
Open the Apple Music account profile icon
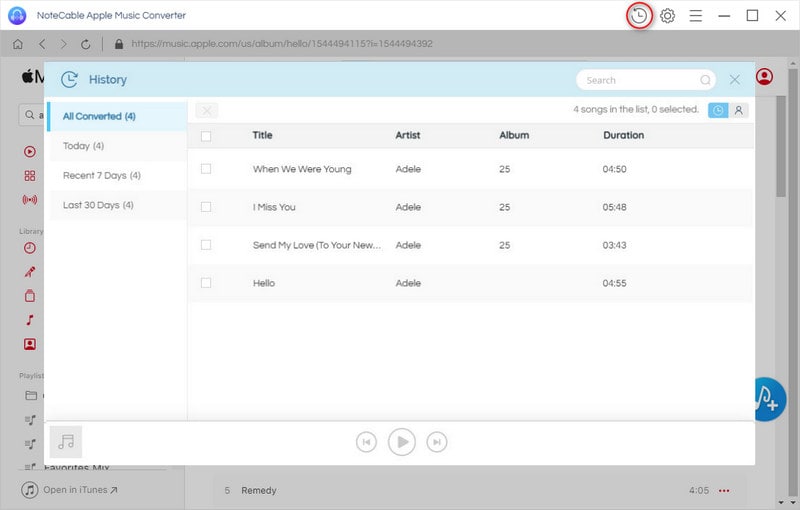(x=764, y=77)
